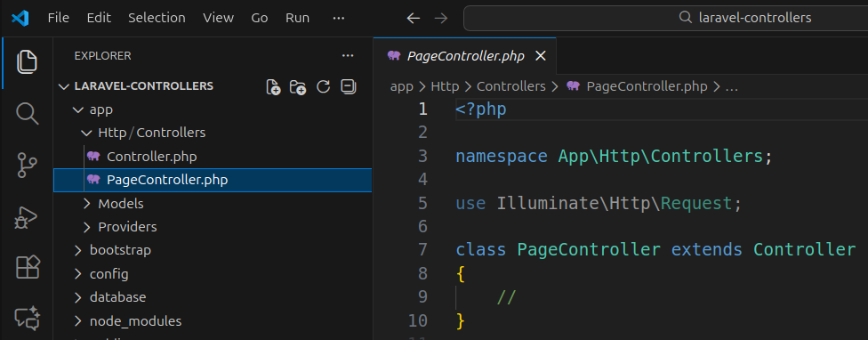Open the View menu
This screenshot has width=868, height=340.
218,18
